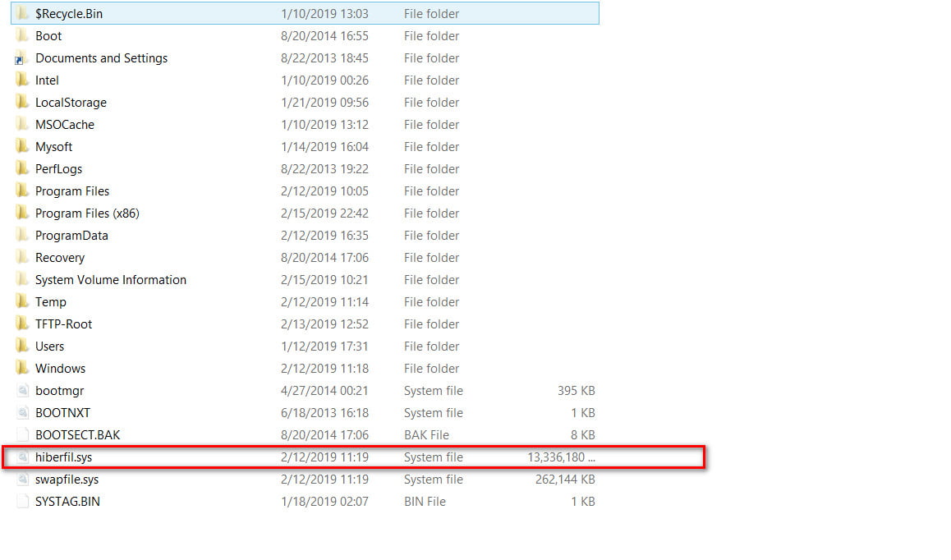Select the Program Files (x86) folder
This screenshot has width=951, height=560.
[87, 213]
